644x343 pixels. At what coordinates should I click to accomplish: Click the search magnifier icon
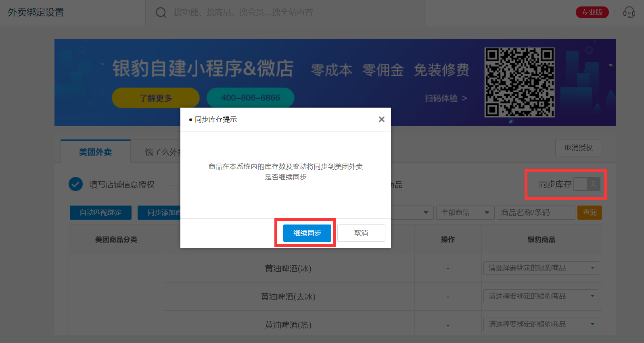[161, 12]
